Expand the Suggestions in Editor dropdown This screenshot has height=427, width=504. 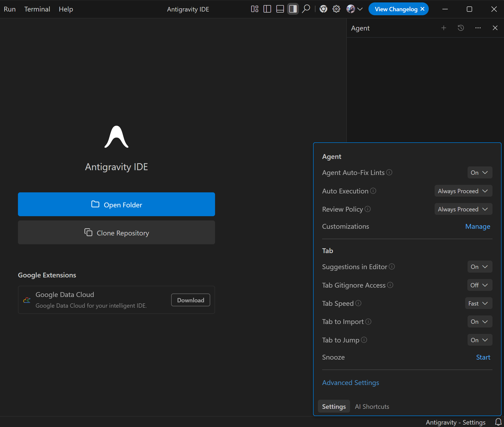tap(480, 267)
